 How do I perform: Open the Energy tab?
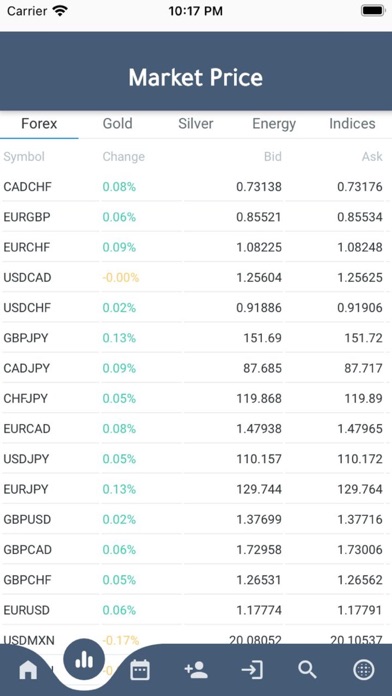point(274,123)
